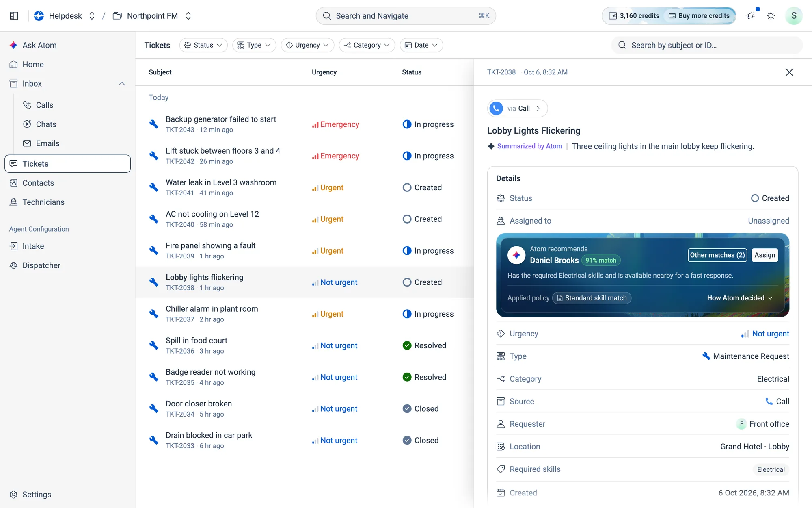Open Status filter dropdown

(x=203, y=45)
